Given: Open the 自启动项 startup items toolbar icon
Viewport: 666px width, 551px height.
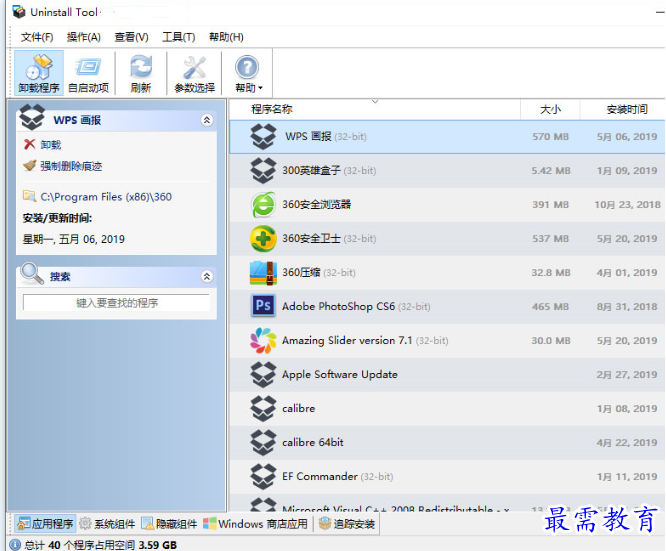Looking at the screenshot, I should coord(88,73).
